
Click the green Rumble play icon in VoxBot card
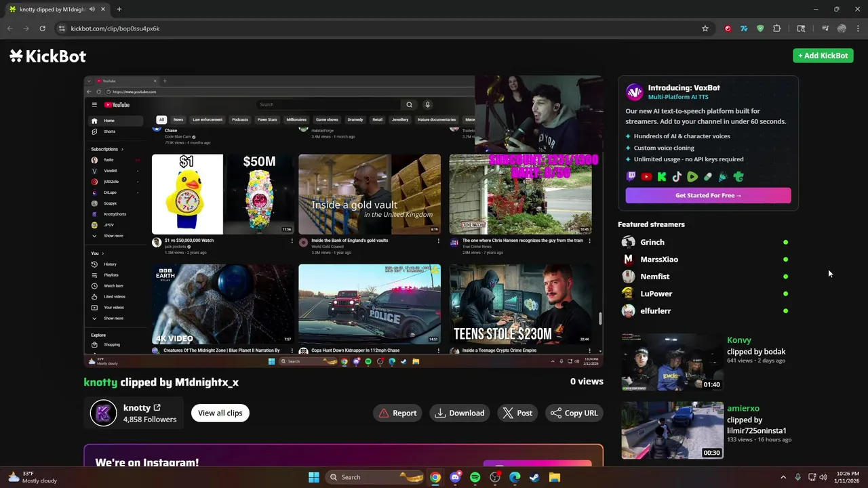point(692,177)
